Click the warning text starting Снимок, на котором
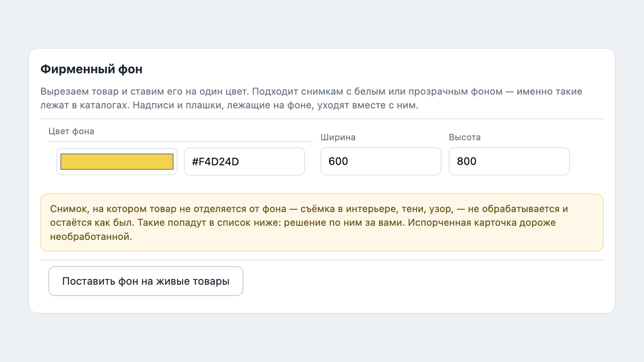Viewport: 644px width, 362px height. point(309,222)
